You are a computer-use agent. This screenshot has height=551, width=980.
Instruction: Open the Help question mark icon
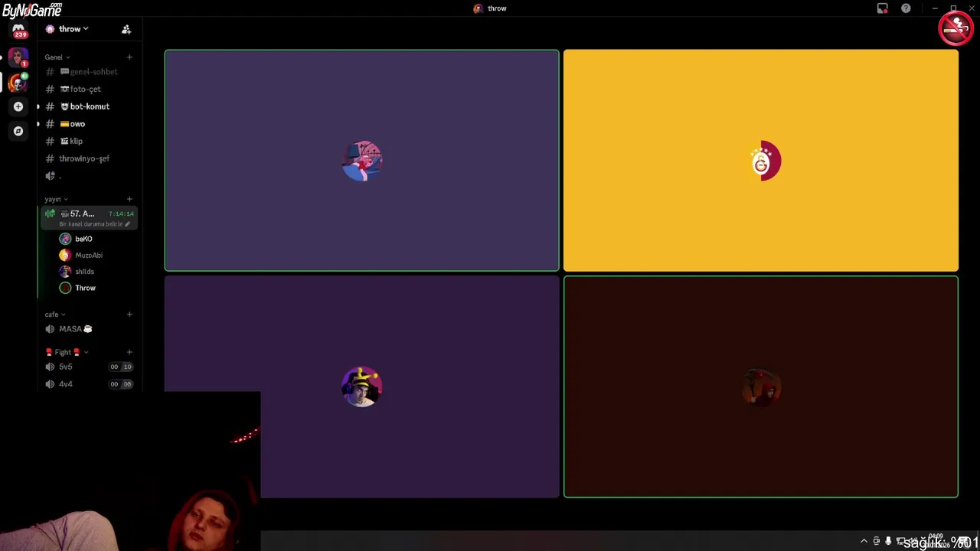click(906, 8)
